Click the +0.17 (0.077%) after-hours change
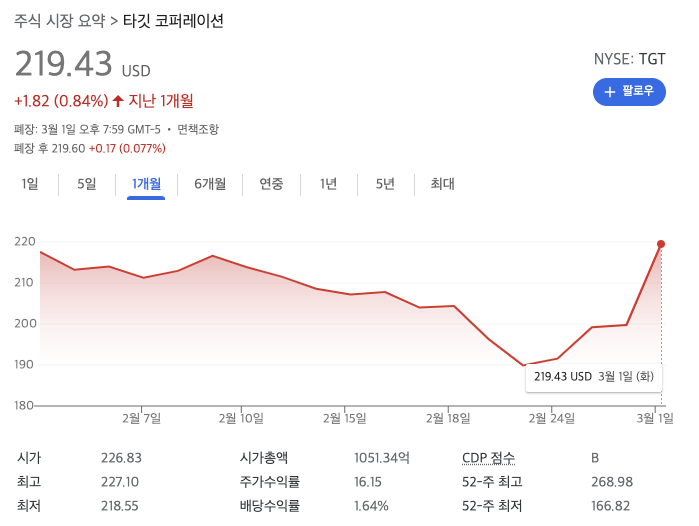Viewport: 699px width, 526px height. [127, 148]
